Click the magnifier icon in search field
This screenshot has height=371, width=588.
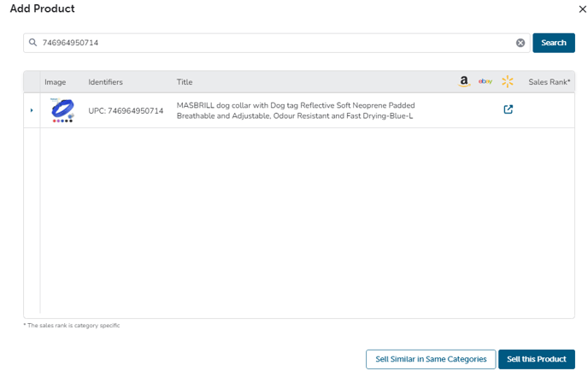pos(33,43)
